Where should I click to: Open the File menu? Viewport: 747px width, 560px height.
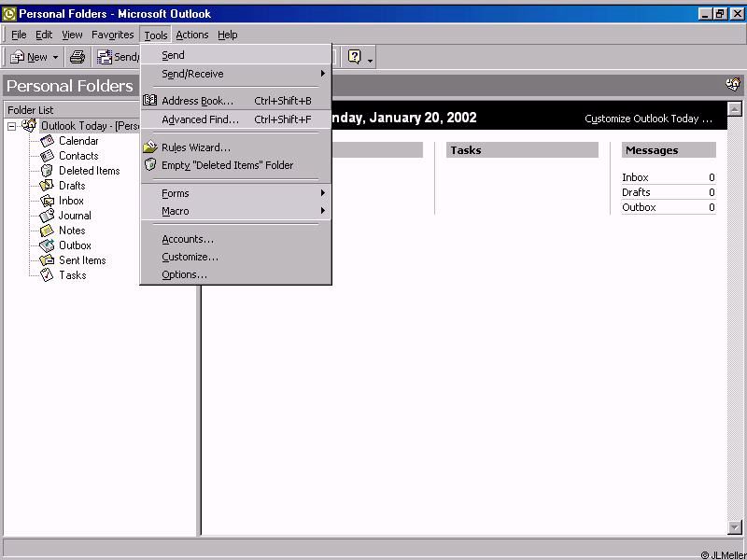click(19, 35)
